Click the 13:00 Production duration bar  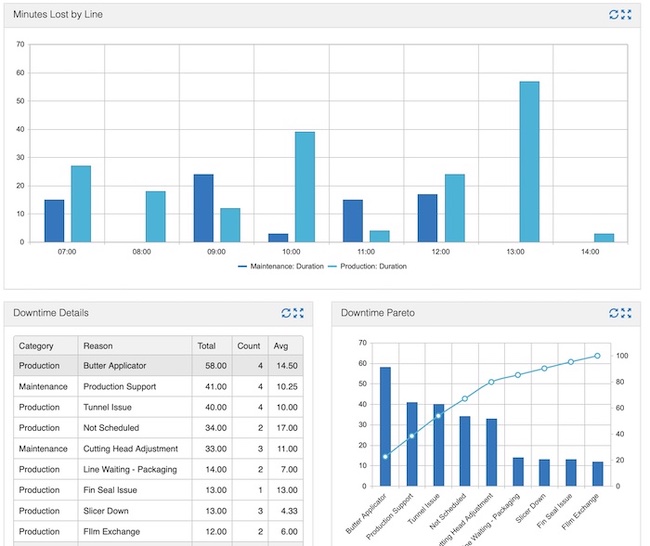tap(529, 162)
